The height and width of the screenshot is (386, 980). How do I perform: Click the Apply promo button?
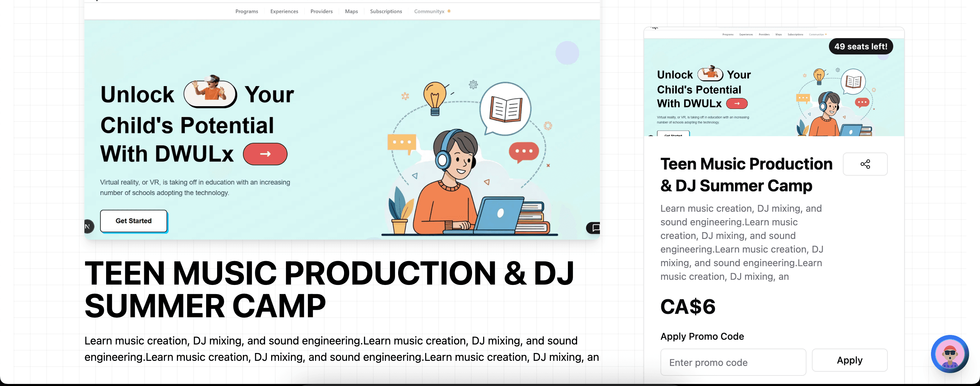coord(849,360)
